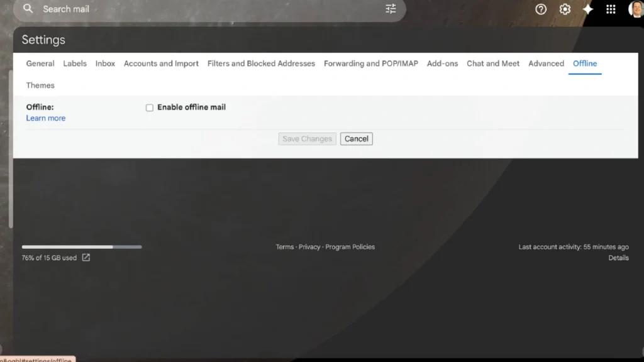
Task: Open the Google apps grid
Action: coord(611,9)
